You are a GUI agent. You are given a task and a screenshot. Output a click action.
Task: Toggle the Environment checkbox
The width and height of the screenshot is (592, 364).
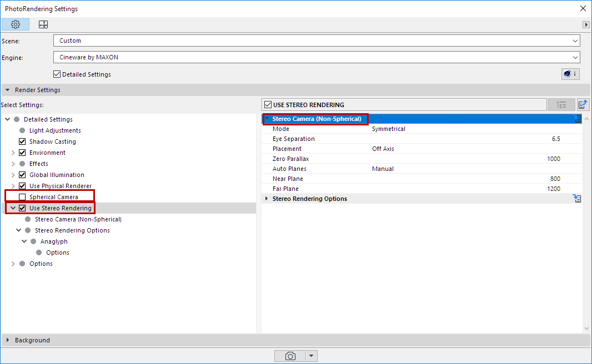(x=22, y=153)
